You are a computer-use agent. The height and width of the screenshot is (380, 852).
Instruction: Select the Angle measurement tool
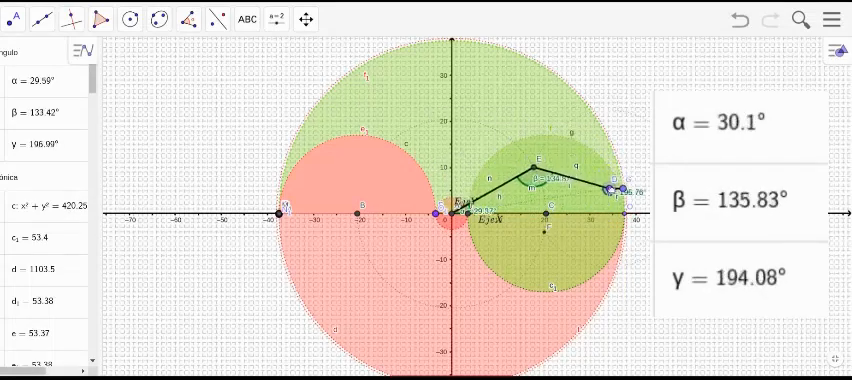[189, 20]
